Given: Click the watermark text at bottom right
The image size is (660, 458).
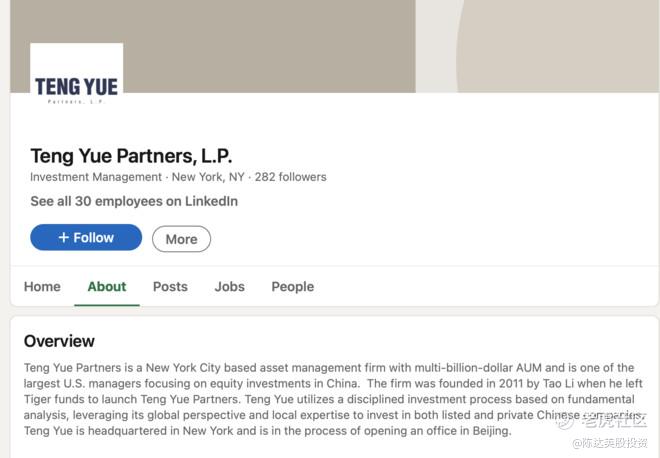Looking at the screenshot, I should (x=610, y=443).
